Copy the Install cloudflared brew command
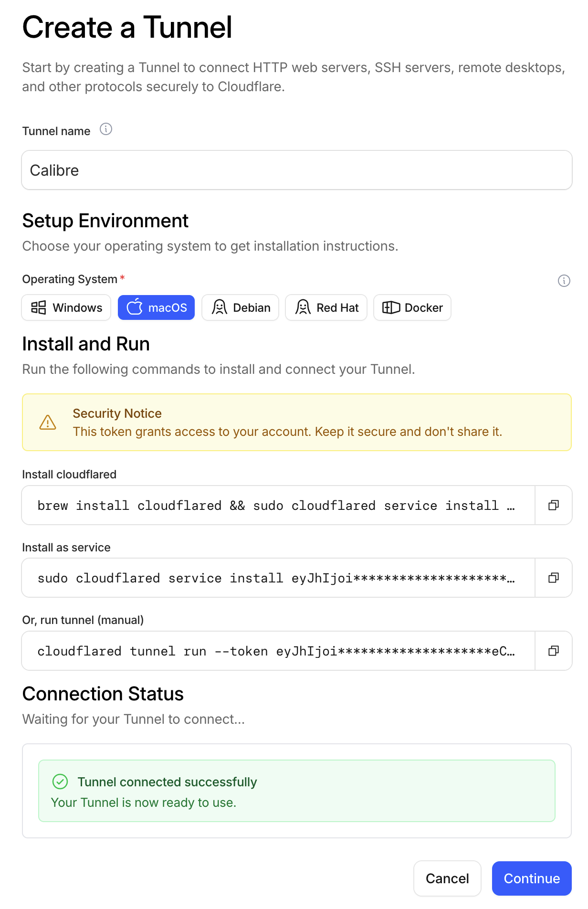 coord(554,505)
